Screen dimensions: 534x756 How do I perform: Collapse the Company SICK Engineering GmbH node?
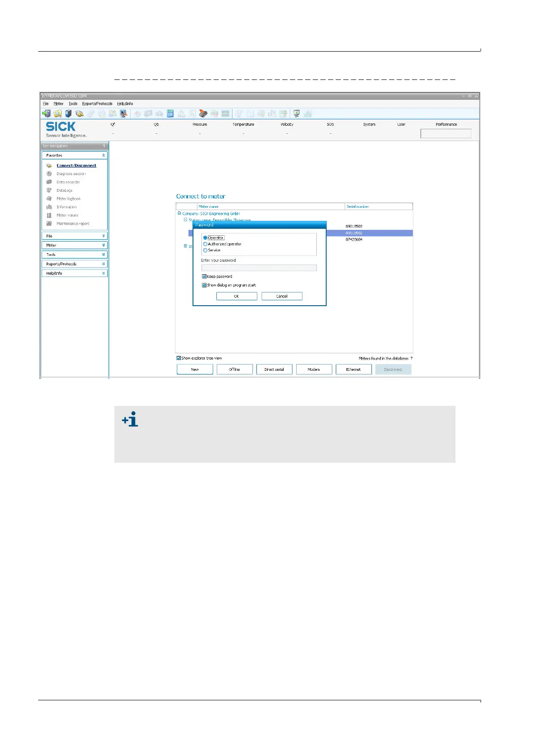click(x=179, y=214)
